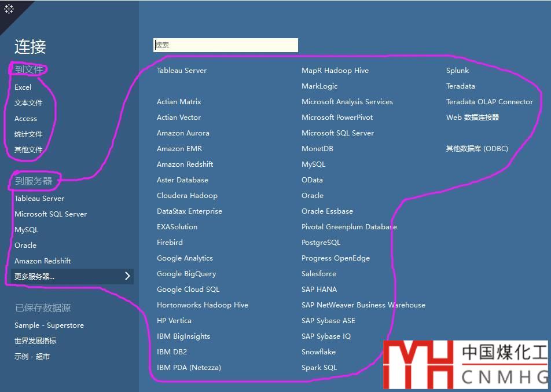Choose Amazon Redshift in connector list
This screenshot has width=551, height=392.
pos(185,164)
